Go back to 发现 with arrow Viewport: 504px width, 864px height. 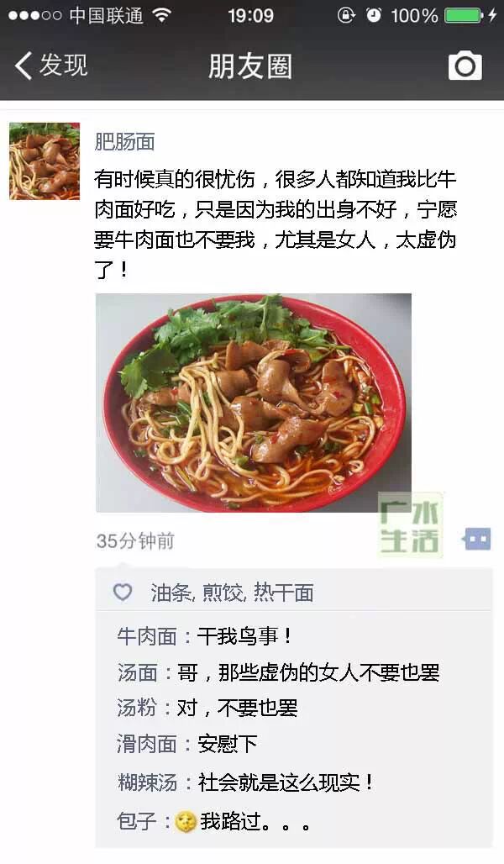[x=50, y=66]
